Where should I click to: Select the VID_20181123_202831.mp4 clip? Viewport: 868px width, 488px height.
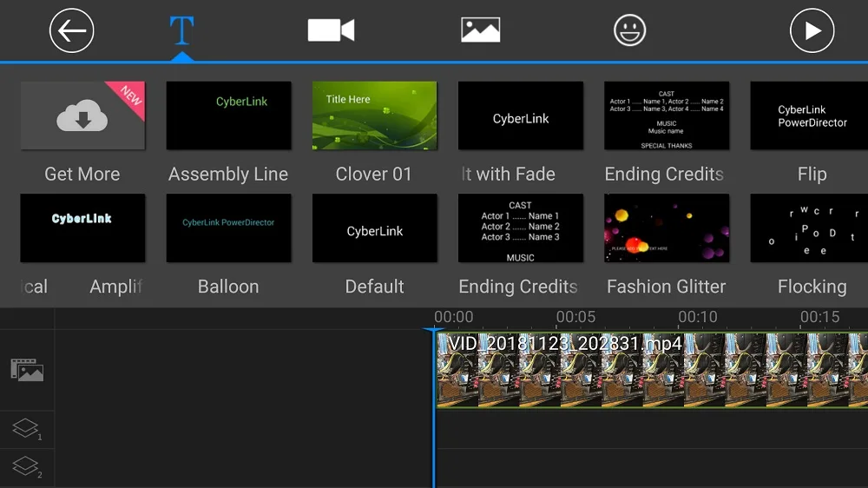pyautogui.click(x=652, y=370)
